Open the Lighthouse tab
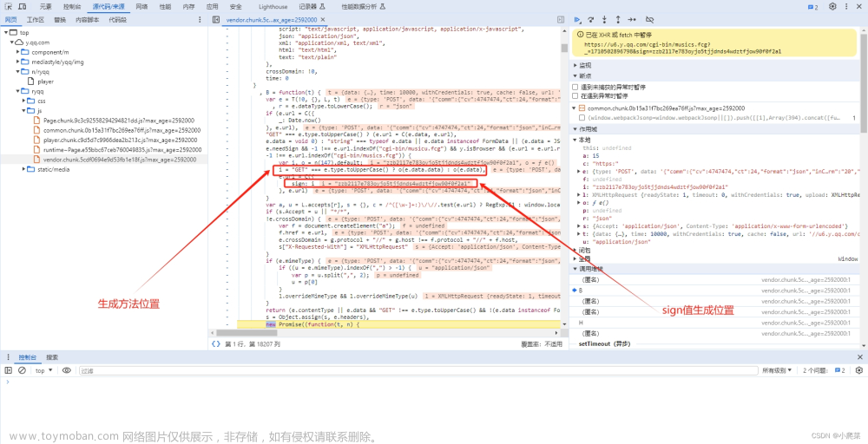Viewport: 868px width, 444px height. 273,7
